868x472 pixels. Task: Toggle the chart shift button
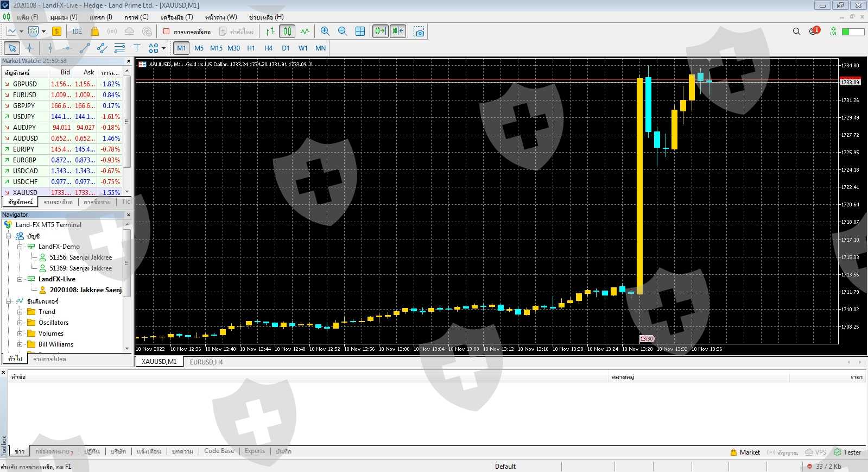tap(398, 32)
